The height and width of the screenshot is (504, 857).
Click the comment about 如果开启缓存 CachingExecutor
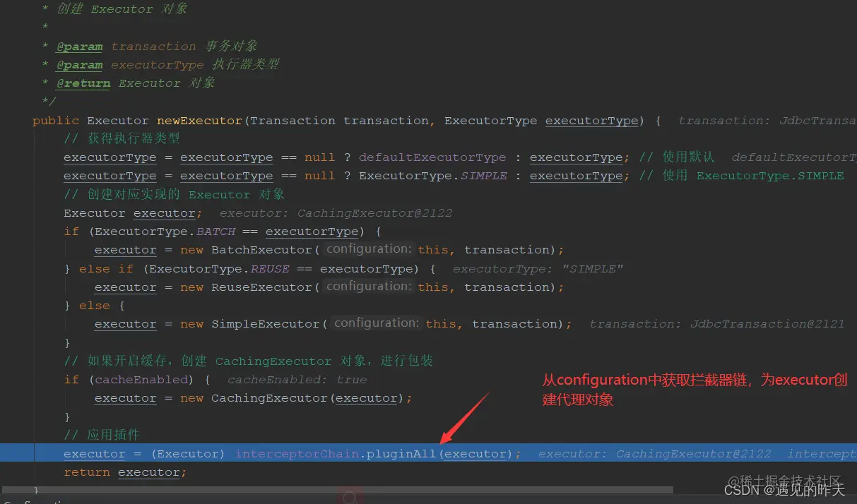[248, 361]
